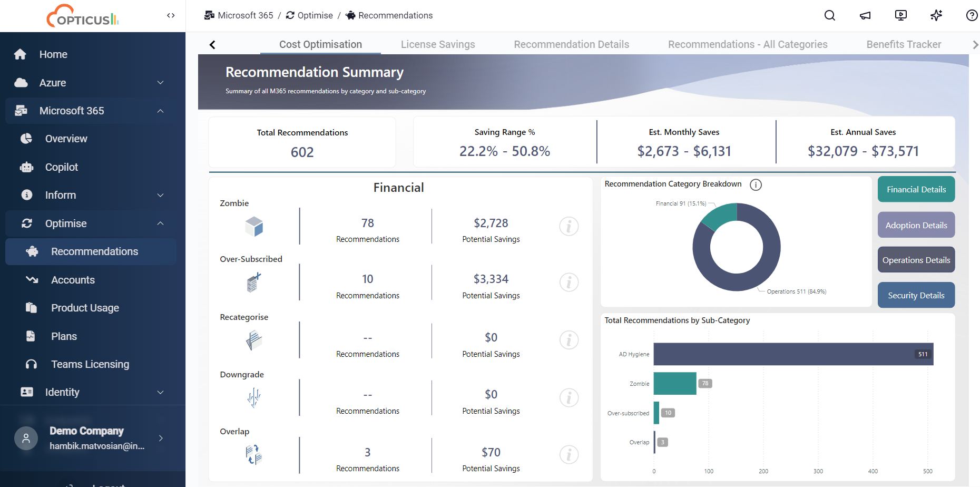Click the Financial Details button
Image resolution: width=980 pixels, height=487 pixels.
pos(916,189)
